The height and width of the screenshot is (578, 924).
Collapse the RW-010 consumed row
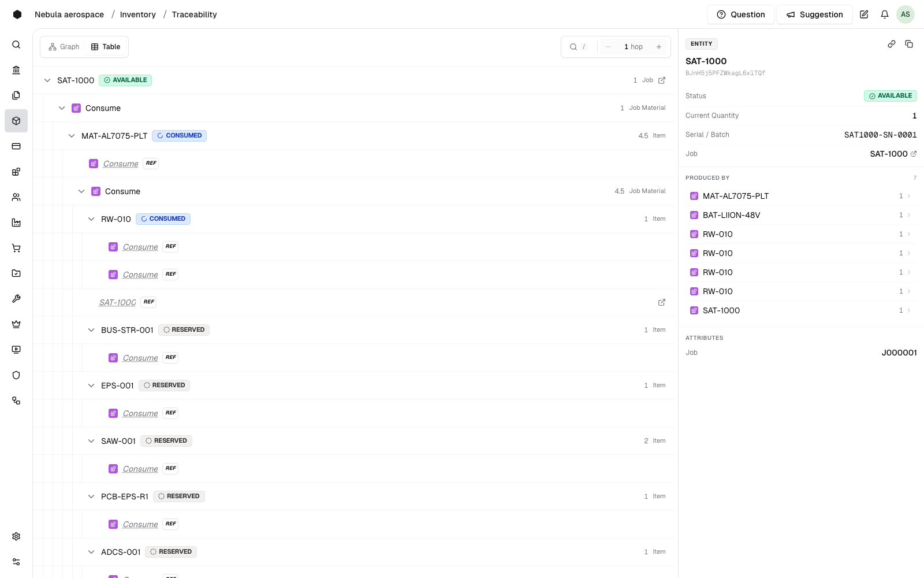click(91, 219)
